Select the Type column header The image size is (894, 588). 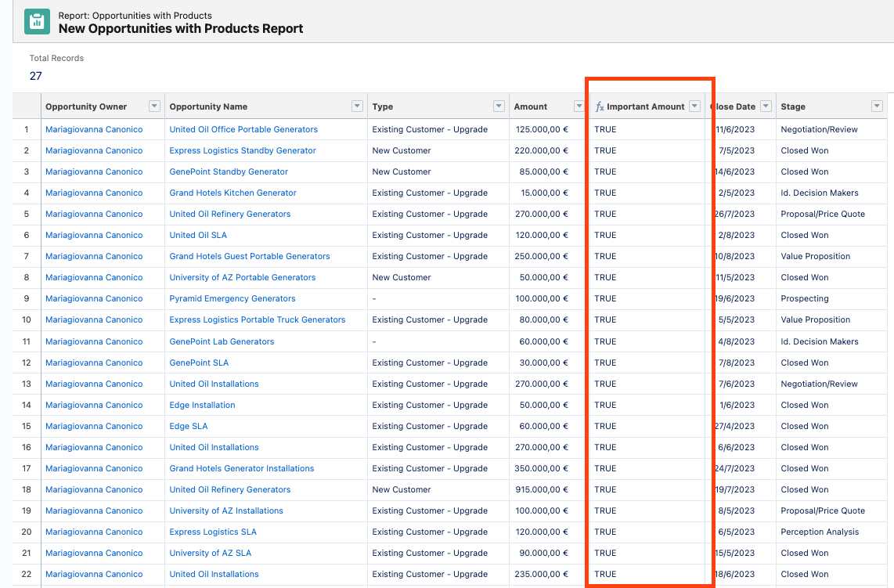383,106
